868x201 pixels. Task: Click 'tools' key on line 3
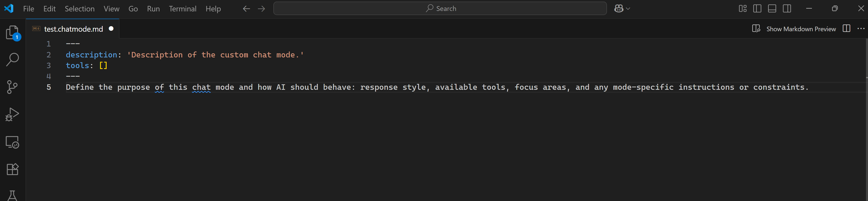(x=78, y=66)
